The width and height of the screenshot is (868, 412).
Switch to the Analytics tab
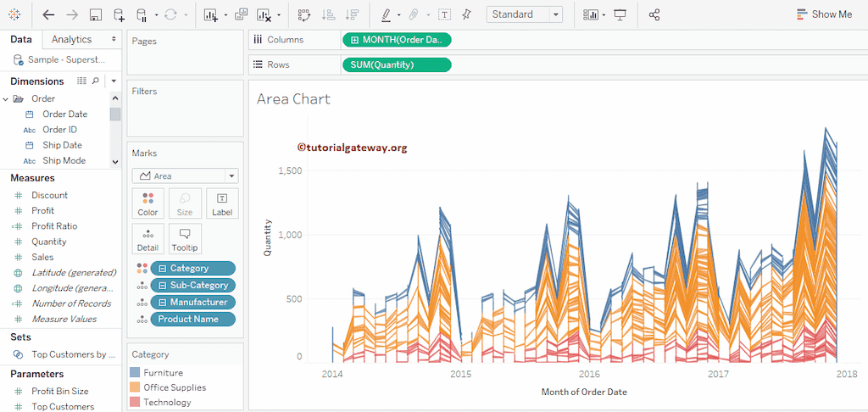pos(71,39)
